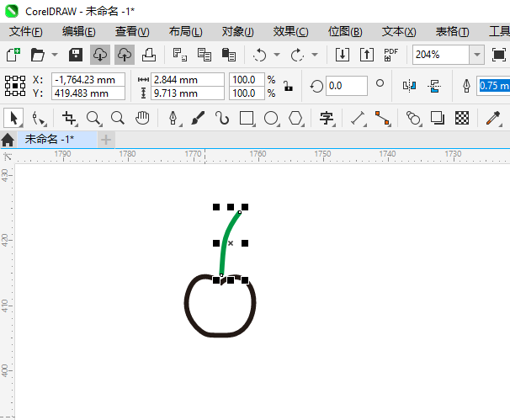Select the Text tool

point(327,118)
